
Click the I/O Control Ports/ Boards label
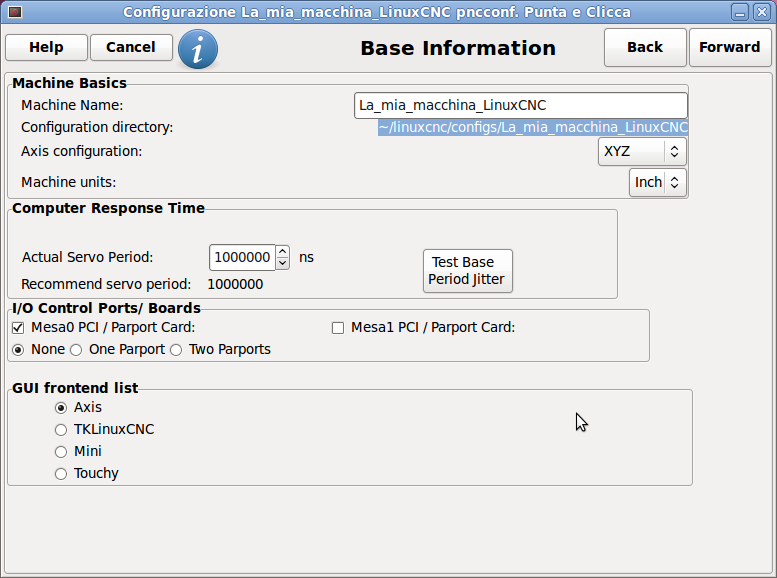107,308
